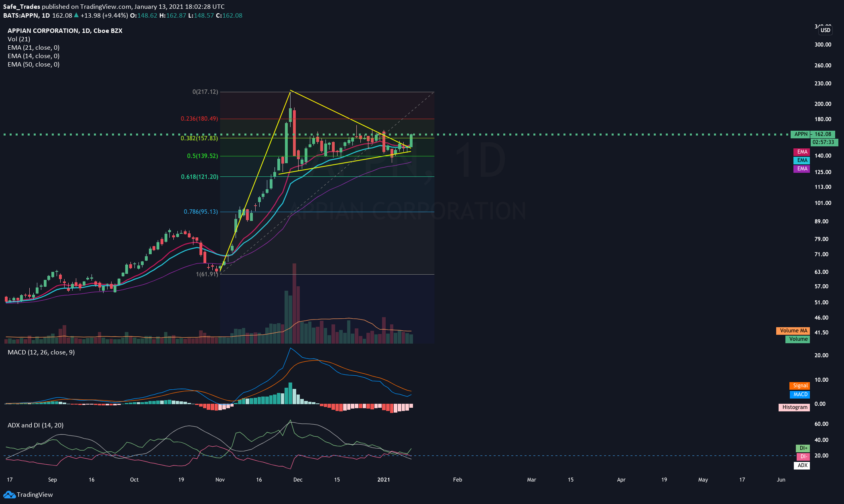Click the Mar time axis label
The image size is (844, 504).
pyautogui.click(x=531, y=480)
